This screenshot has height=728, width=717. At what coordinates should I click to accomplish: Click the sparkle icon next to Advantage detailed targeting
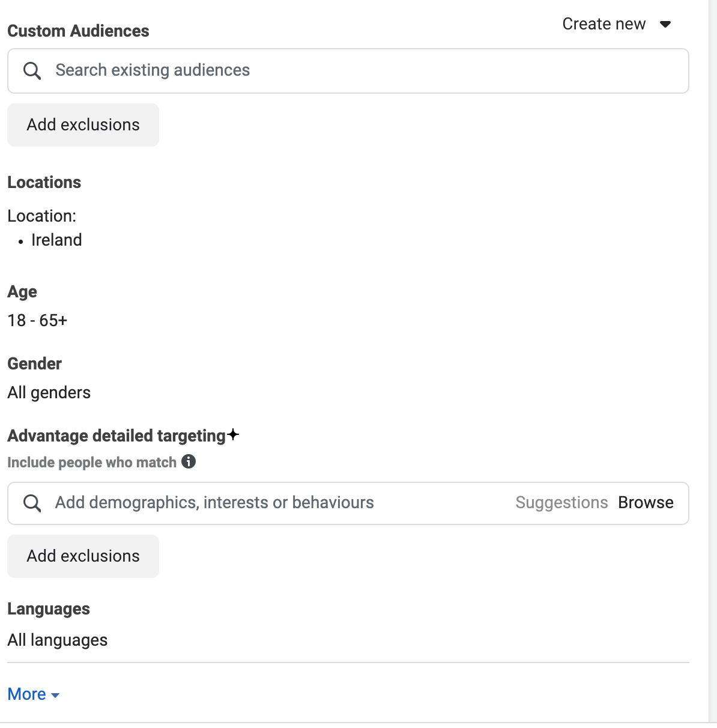click(x=234, y=434)
